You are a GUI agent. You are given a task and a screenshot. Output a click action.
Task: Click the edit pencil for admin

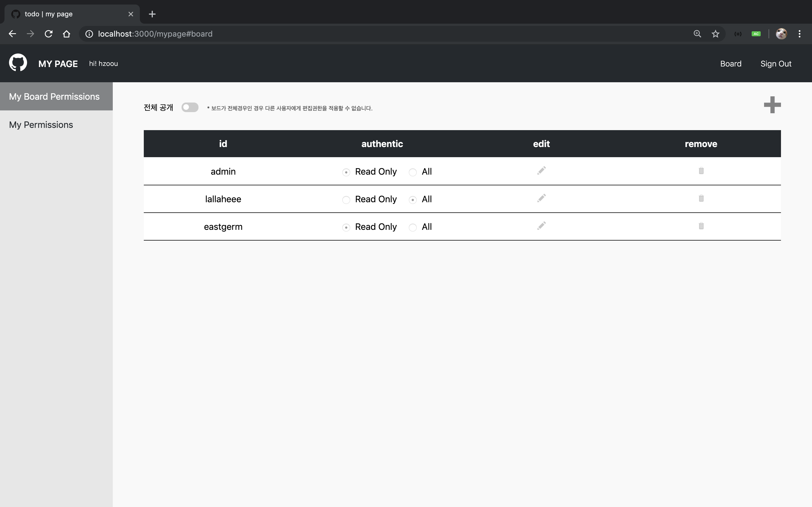tap(541, 171)
